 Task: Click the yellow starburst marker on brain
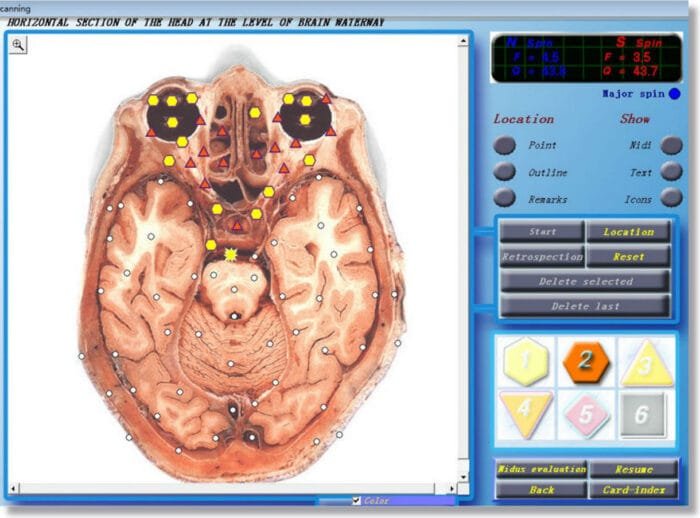[x=233, y=255]
